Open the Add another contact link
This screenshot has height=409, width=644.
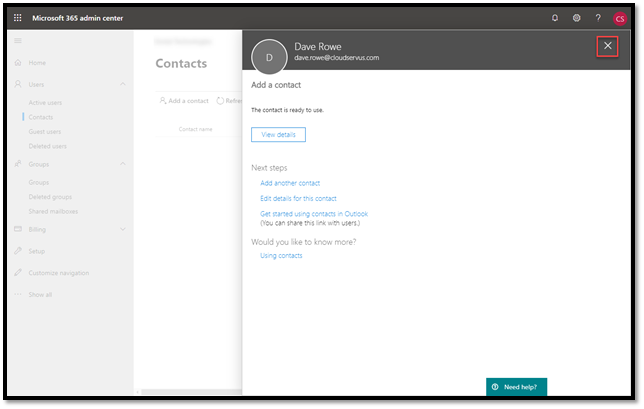pos(290,183)
